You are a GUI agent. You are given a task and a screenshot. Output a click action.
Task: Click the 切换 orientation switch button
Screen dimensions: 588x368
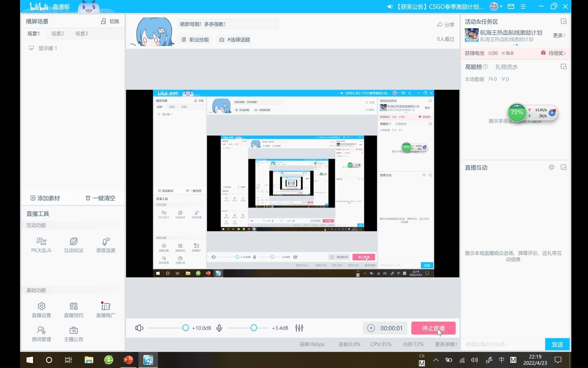coord(110,21)
